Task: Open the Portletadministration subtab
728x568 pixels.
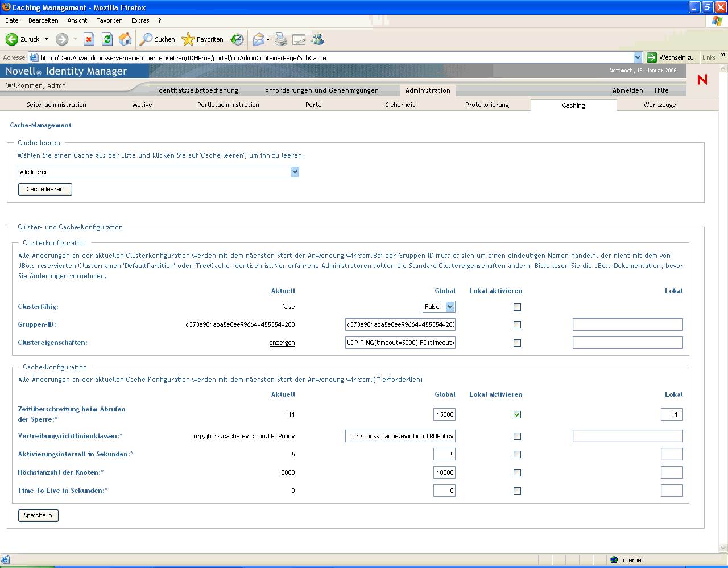Action: (x=228, y=105)
